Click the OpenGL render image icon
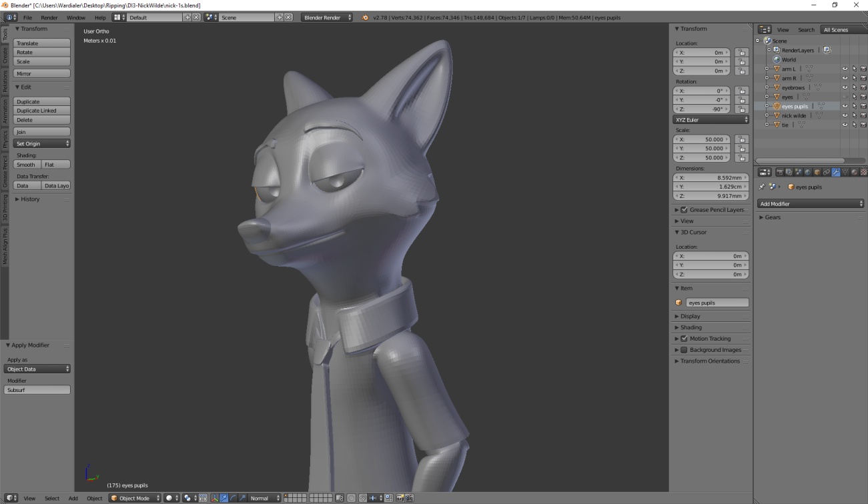This screenshot has height=504, width=868. click(400, 498)
